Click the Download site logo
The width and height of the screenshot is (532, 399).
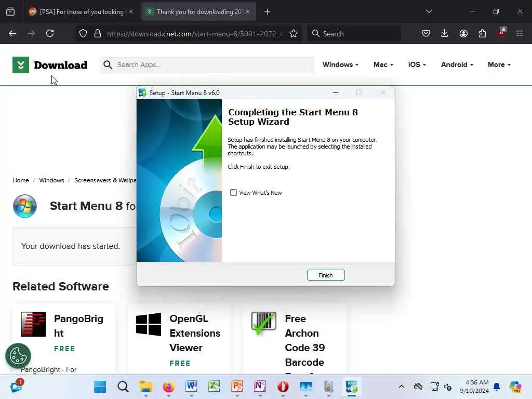50,65
